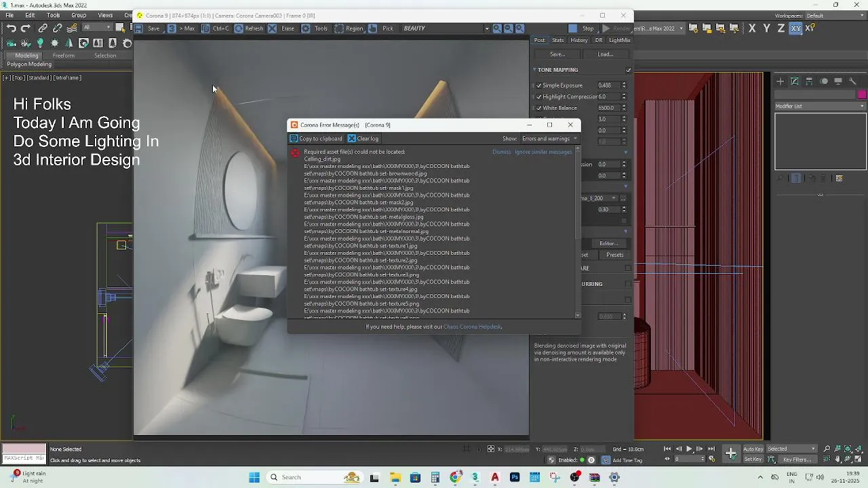
Task: Click the Unlink Selection icon
Action: click(x=58, y=28)
